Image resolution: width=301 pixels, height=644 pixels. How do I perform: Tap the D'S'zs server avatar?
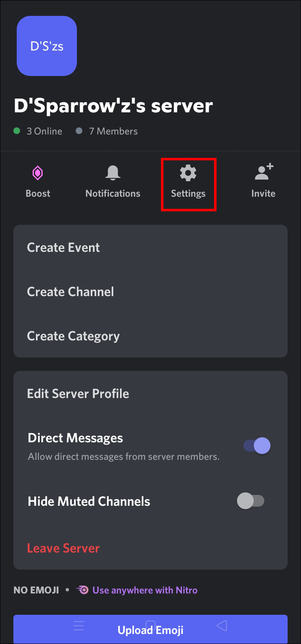(47, 46)
